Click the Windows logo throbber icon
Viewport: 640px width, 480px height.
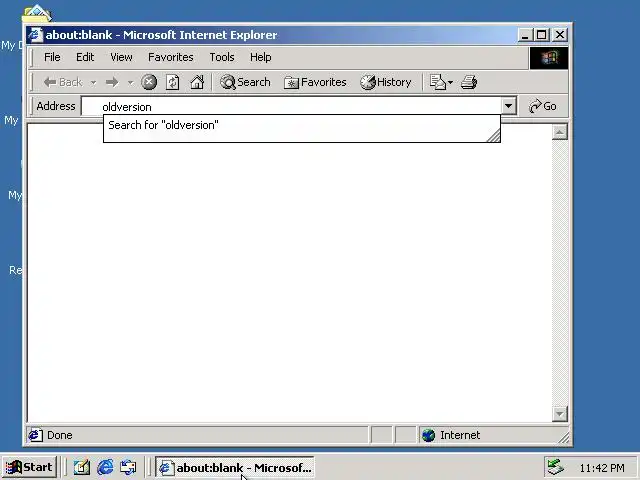pos(549,58)
